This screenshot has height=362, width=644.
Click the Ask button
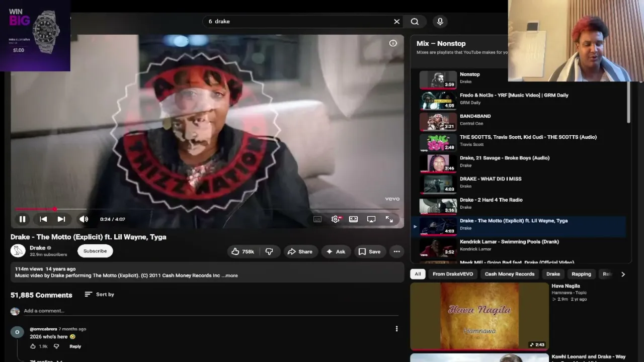point(336,251)
